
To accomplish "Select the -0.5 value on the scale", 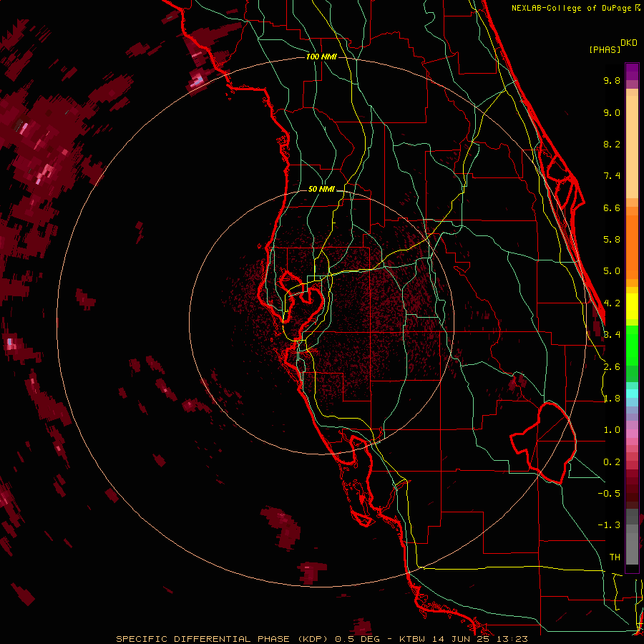I will click(609, 494).
